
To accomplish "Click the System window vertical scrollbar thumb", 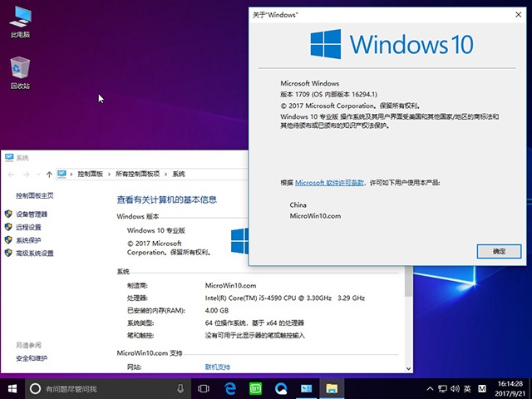I will click(x=408, y=281).
